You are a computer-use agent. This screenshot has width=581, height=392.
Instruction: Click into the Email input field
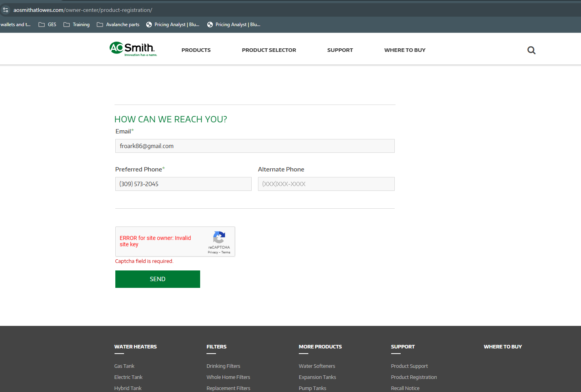[255, 146]
